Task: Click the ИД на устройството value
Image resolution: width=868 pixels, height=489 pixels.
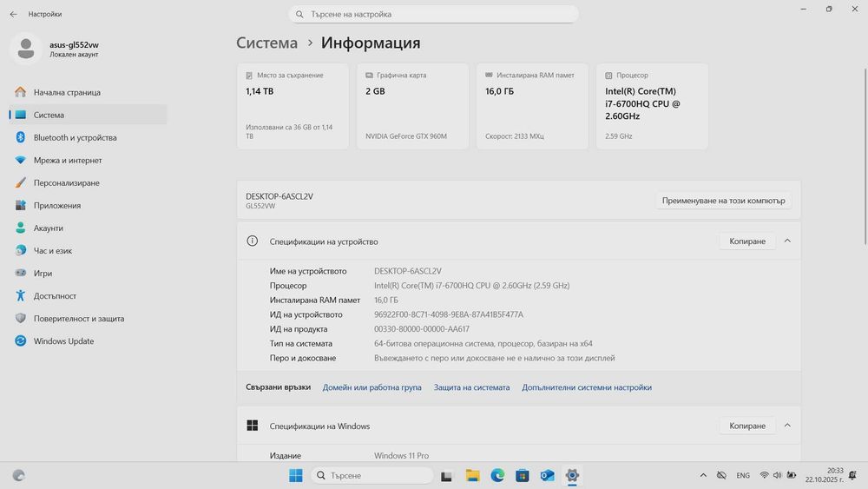Action: point(449,314)
